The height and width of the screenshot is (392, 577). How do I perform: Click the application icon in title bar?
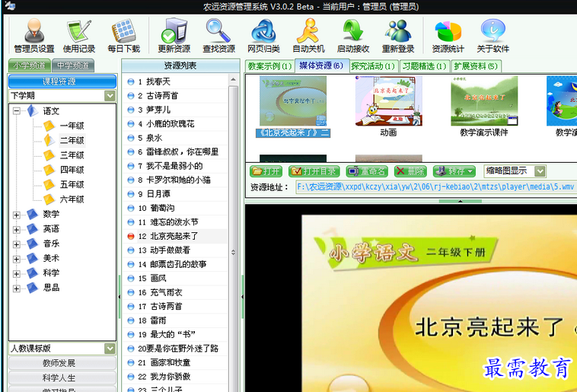10,6
